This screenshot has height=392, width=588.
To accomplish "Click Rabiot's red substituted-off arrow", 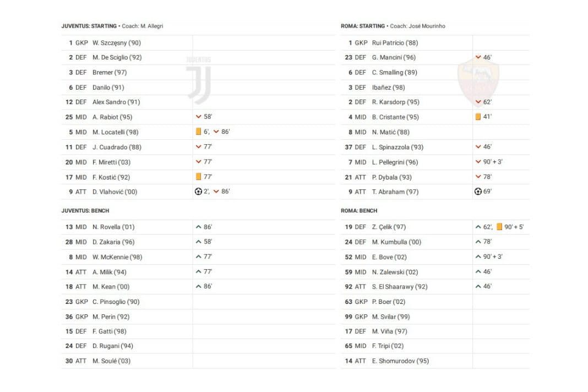I will coord(198,117).
